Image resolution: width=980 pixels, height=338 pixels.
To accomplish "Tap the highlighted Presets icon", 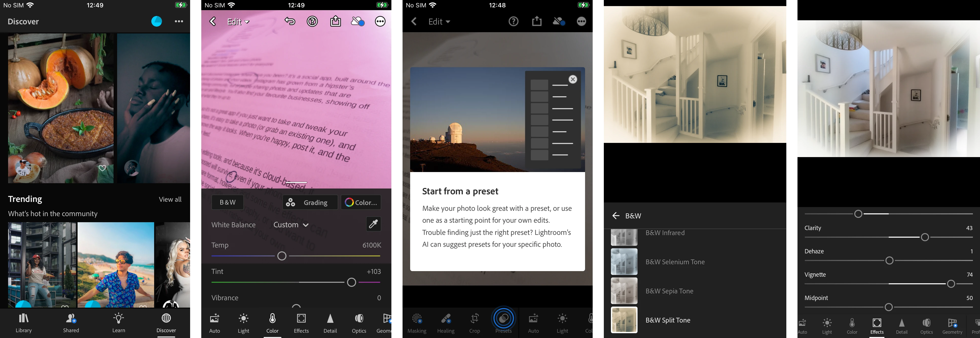I will click(504, 318).
